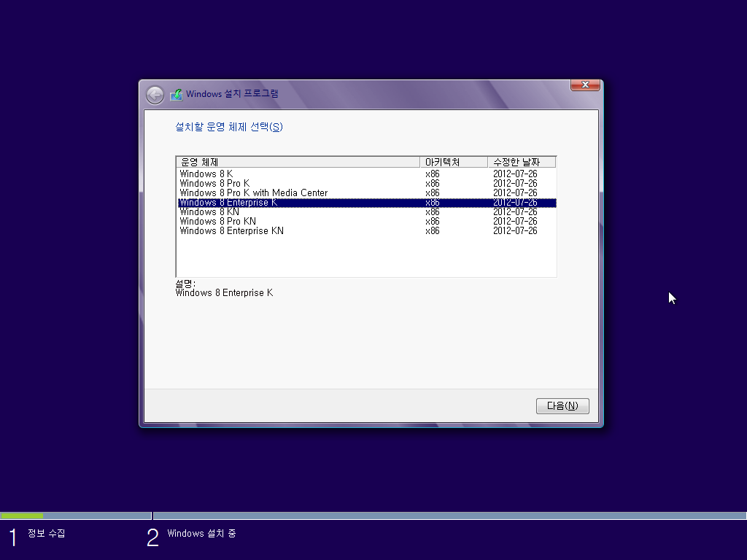Click x86 cell of Windows 8 Pro KN
This screenshot has width=747, height=560.
pos(433,222)
